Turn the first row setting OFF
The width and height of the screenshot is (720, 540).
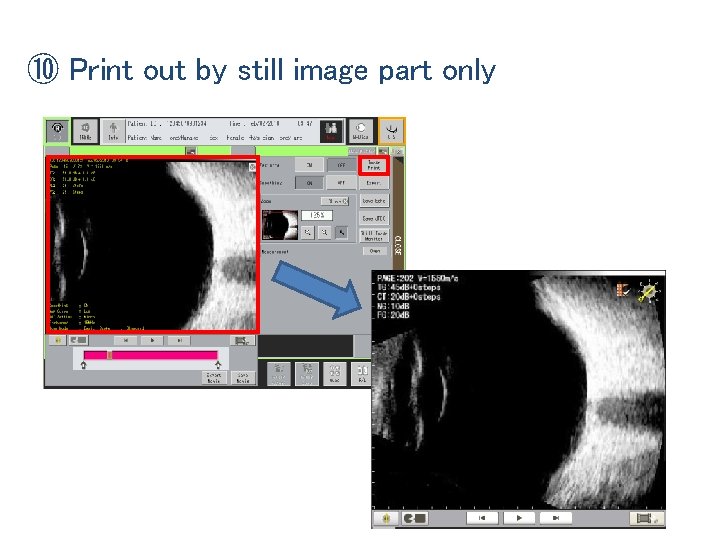[341, 165]
